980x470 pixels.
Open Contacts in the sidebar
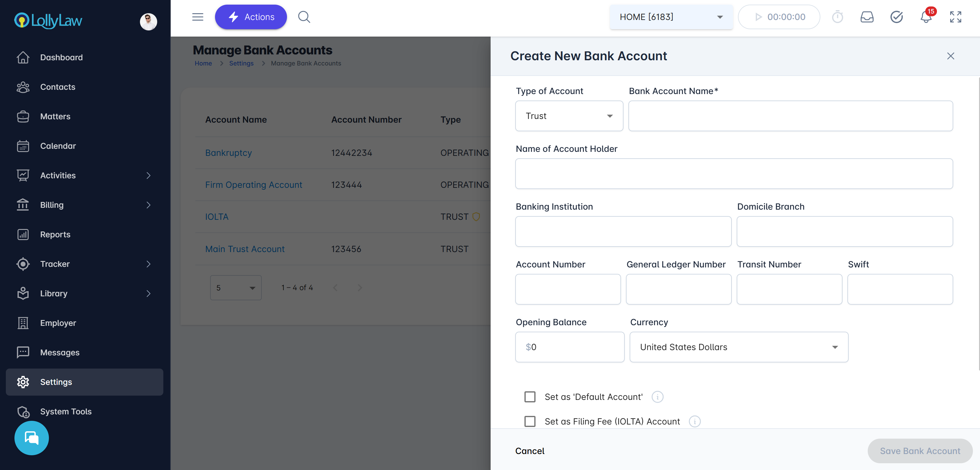[x=85, y=87]
